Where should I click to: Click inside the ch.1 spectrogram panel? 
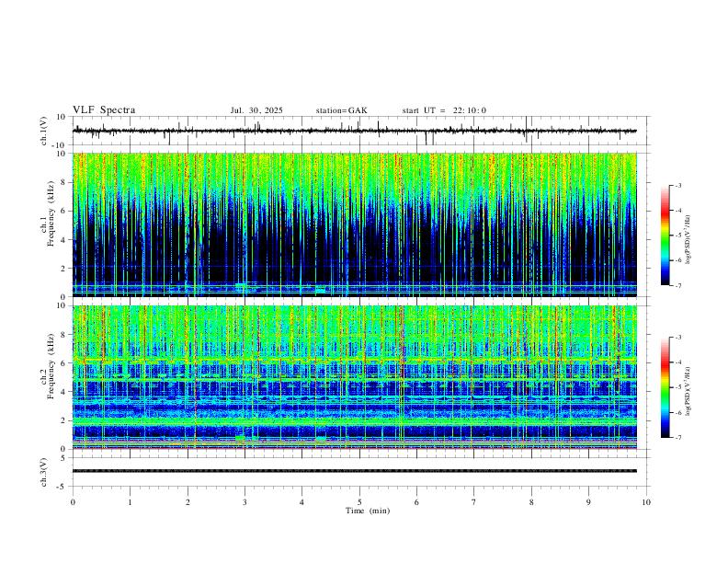[355, 224]
